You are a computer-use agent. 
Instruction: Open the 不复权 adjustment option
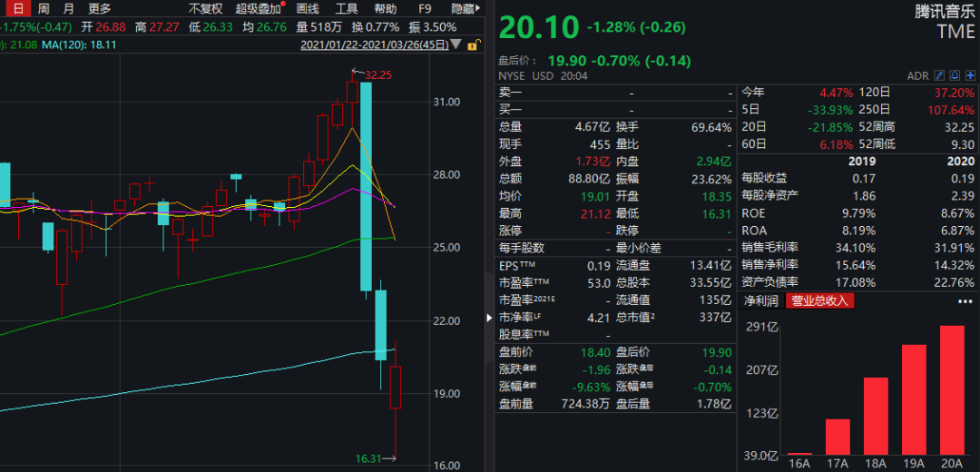pos(206,9)
